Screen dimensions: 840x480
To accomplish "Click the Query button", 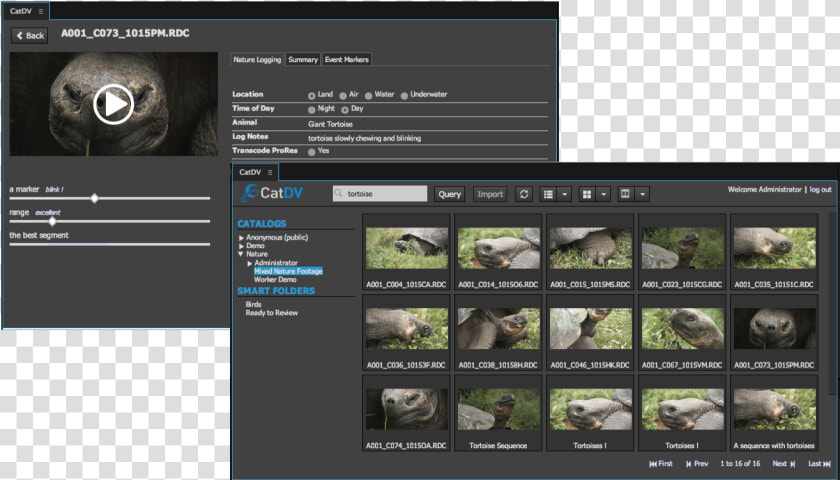I will tap(449, 194).
